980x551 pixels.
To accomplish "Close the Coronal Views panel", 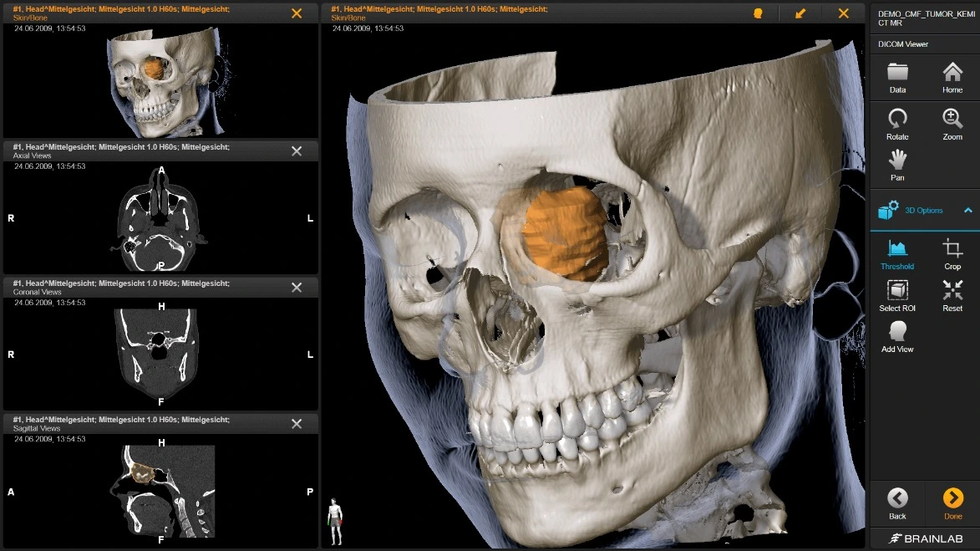I will [x=297, y=288].
